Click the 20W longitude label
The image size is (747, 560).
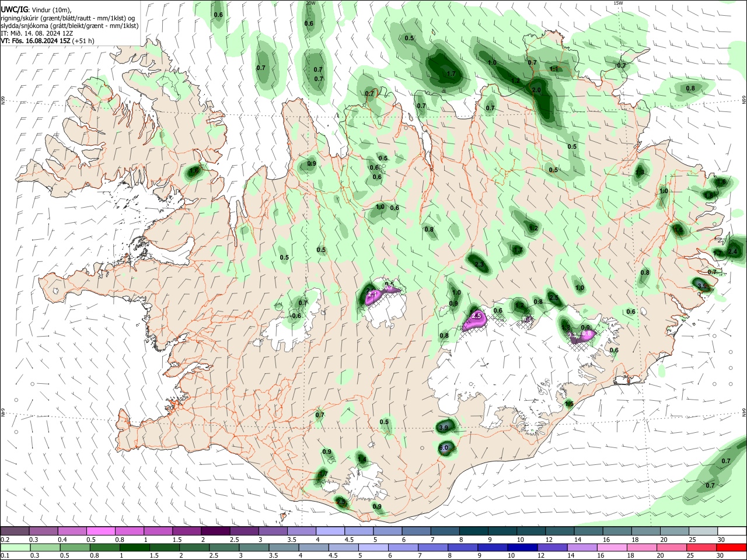(x=310, y=3)
